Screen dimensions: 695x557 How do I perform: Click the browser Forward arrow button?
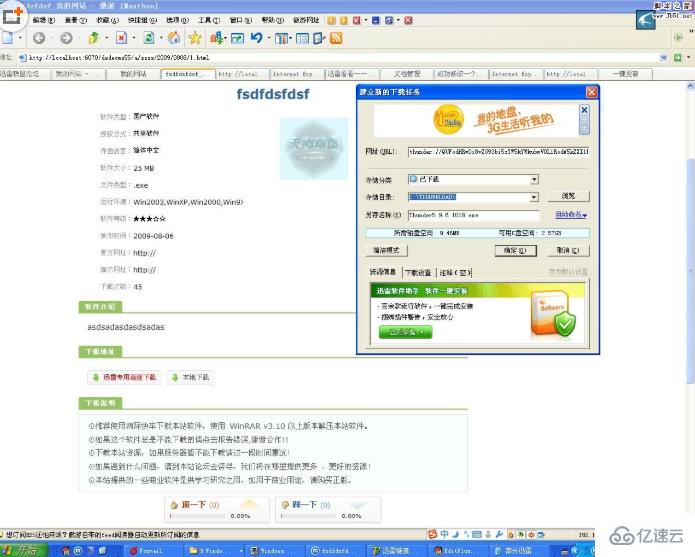tap(66, 39)
